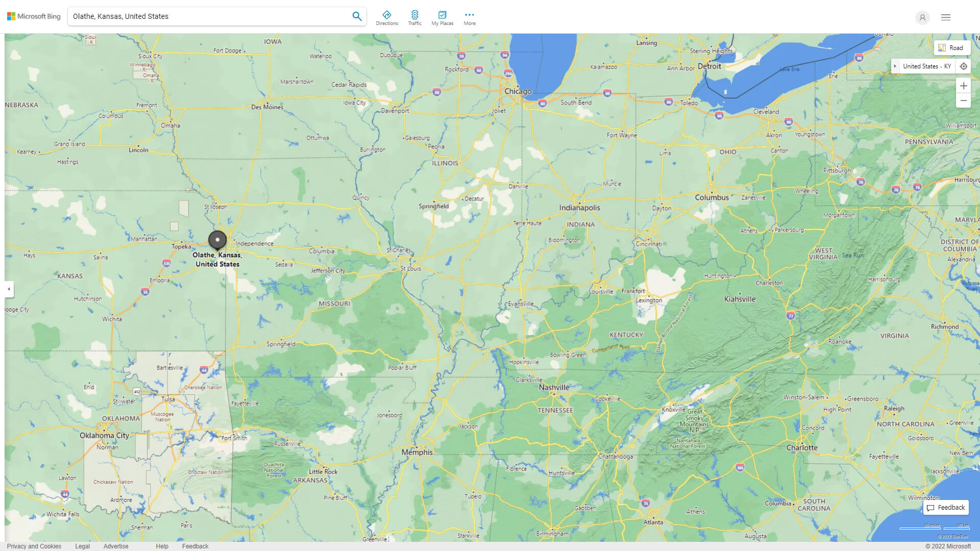Click the Microsoft Bing logo
Image resolution: width=980 pixels, height=551 pixels.
click(x=33, y=16)
